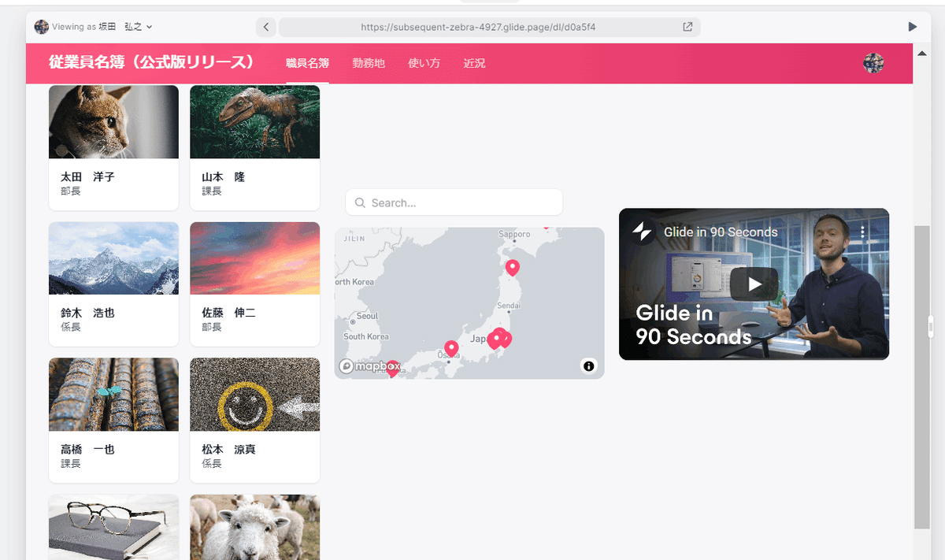The image size is (945, 560).
Task: Switch to the 勤務地 tab
Action: 369,63
